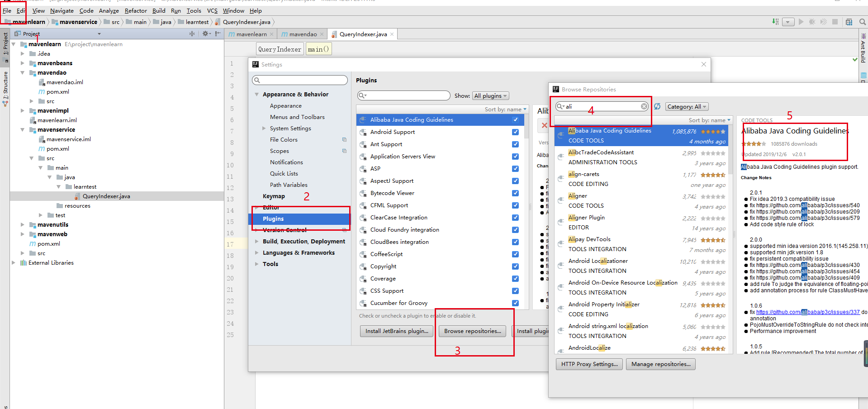
Task: Switch to the mavendao editor tab
Action: pyautogui.click(x=303, y=34)
